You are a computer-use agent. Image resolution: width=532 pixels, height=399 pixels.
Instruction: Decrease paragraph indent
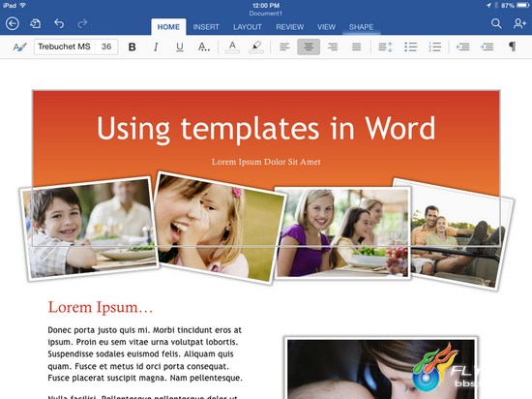point(462,46)
